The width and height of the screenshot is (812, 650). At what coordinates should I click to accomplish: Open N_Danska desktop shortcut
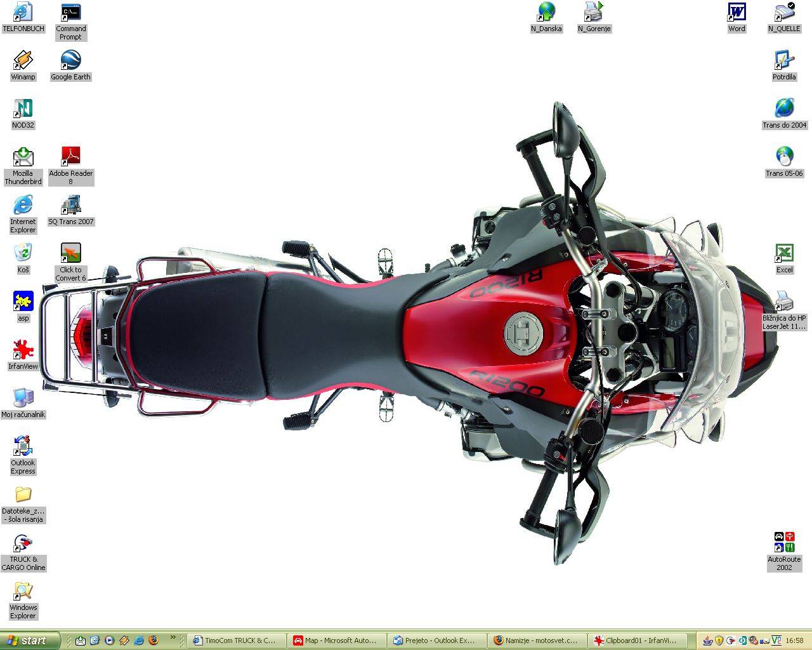pos(546,18)
